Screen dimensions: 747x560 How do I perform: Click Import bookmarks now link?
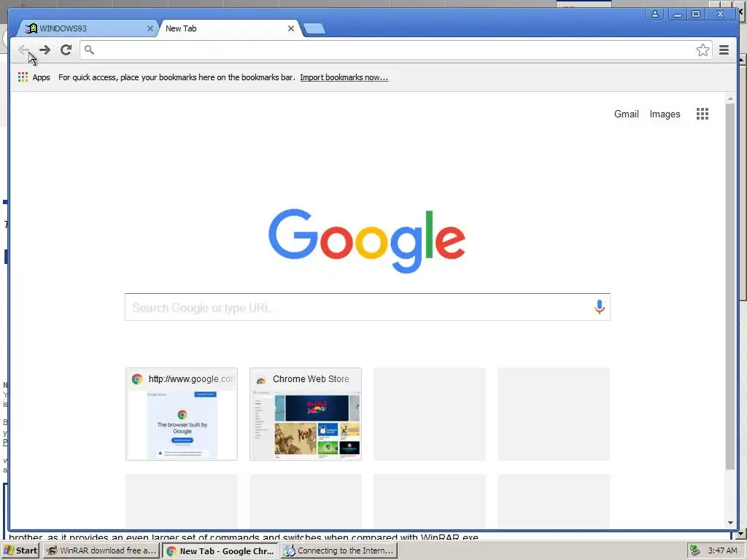tap(344, 77)
